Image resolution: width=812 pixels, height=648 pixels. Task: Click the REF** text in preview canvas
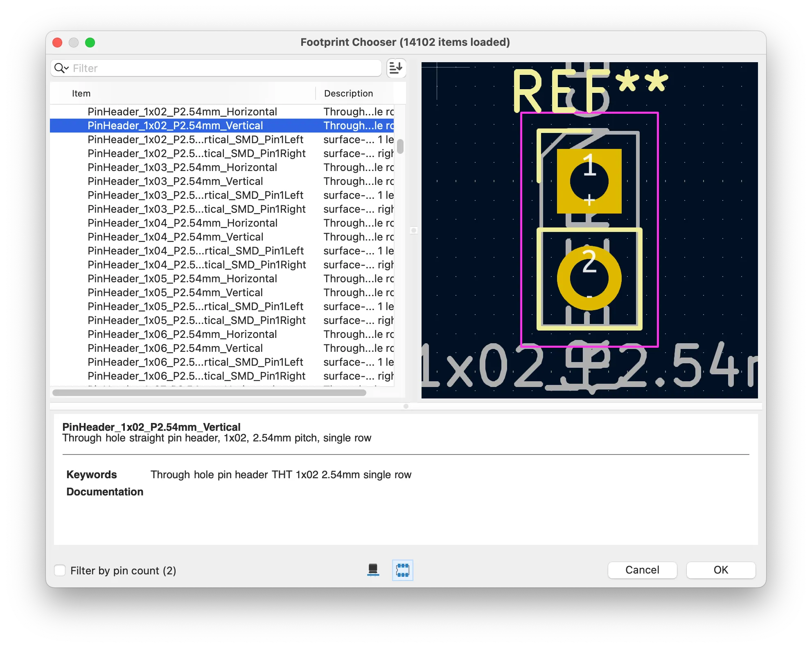point(591,90)
